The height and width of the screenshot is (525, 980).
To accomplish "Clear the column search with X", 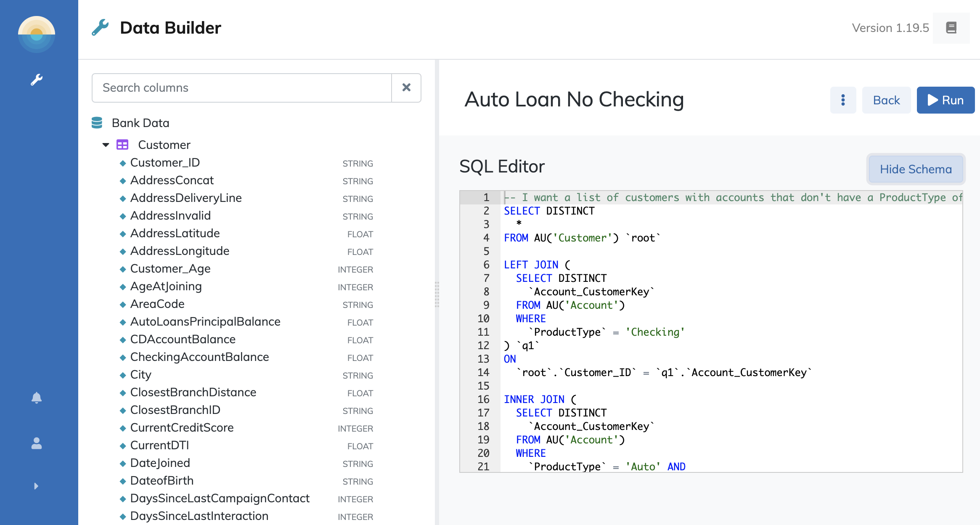I will pyautogui.click(x=406, y=87).
